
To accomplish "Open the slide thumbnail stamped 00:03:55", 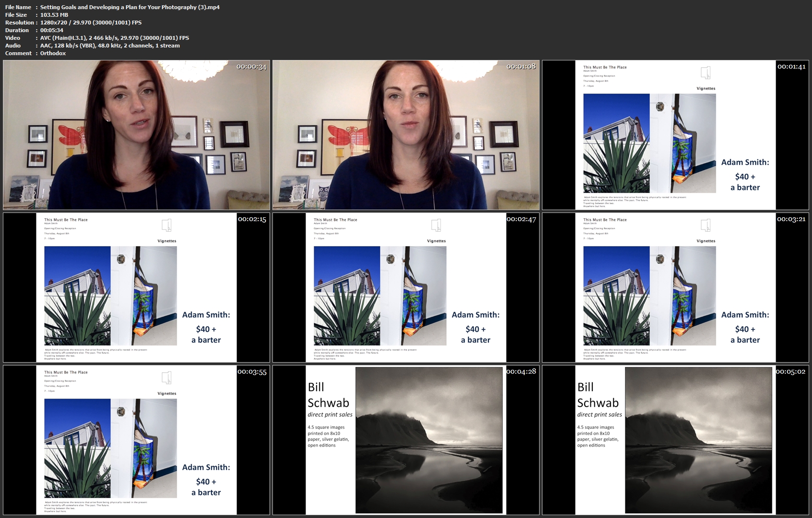I will click(136, 440).
